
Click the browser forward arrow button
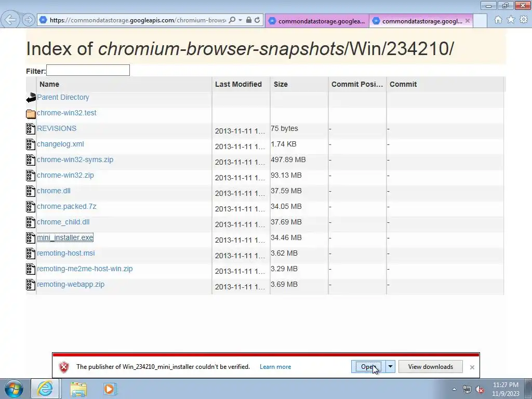(x=29, y=20)
